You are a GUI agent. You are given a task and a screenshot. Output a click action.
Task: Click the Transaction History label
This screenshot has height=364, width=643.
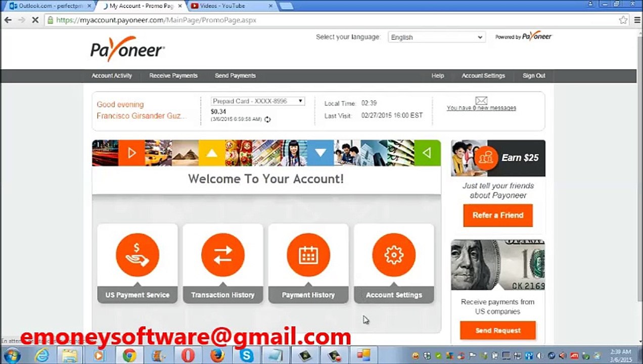pos(223,295)
